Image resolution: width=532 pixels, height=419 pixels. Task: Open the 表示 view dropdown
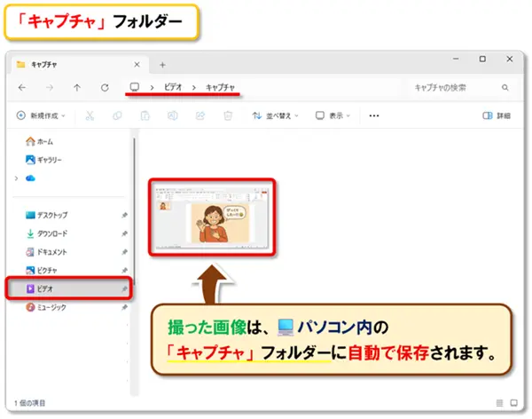point(335,115)
